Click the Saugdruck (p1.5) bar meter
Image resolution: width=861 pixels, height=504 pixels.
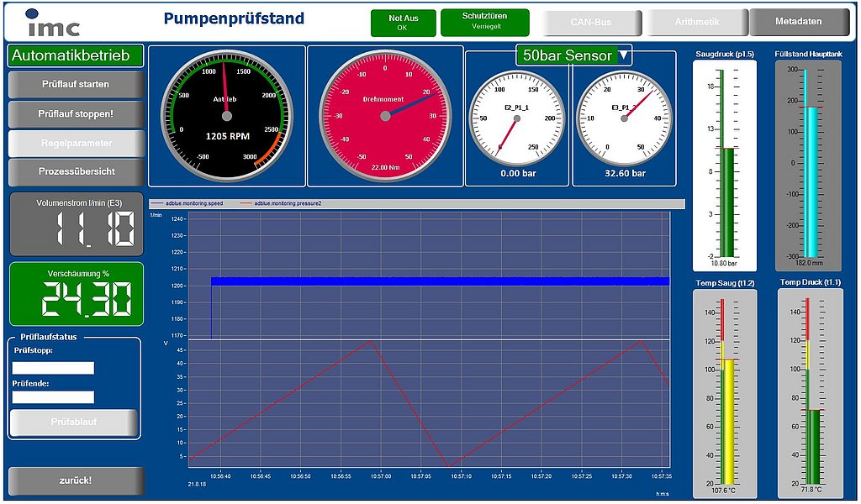coord(726,160)
